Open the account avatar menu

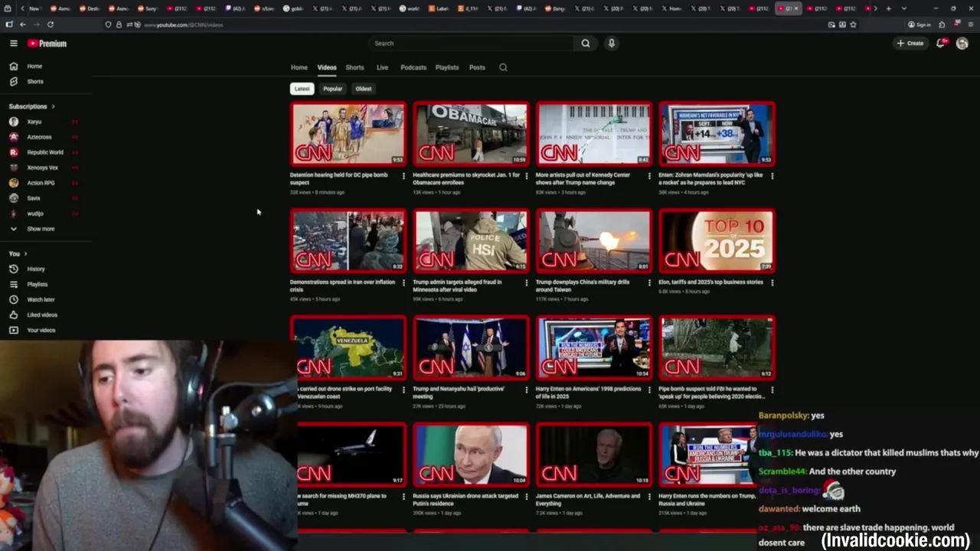click(962, 44)
